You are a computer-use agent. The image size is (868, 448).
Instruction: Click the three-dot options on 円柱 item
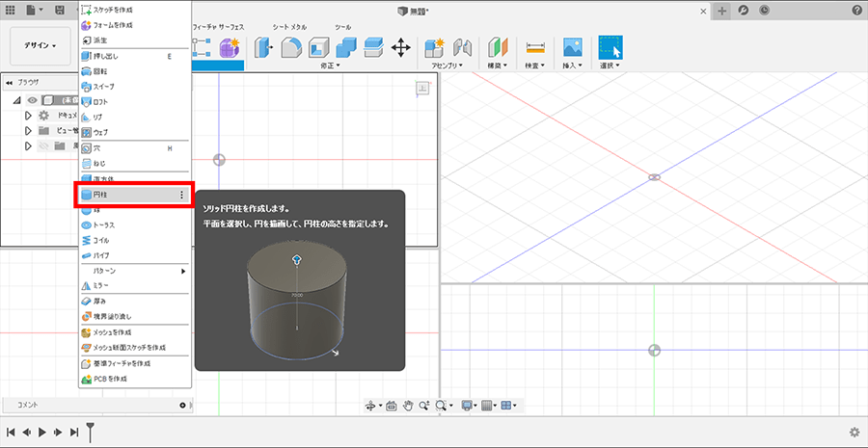coord(181,195)
